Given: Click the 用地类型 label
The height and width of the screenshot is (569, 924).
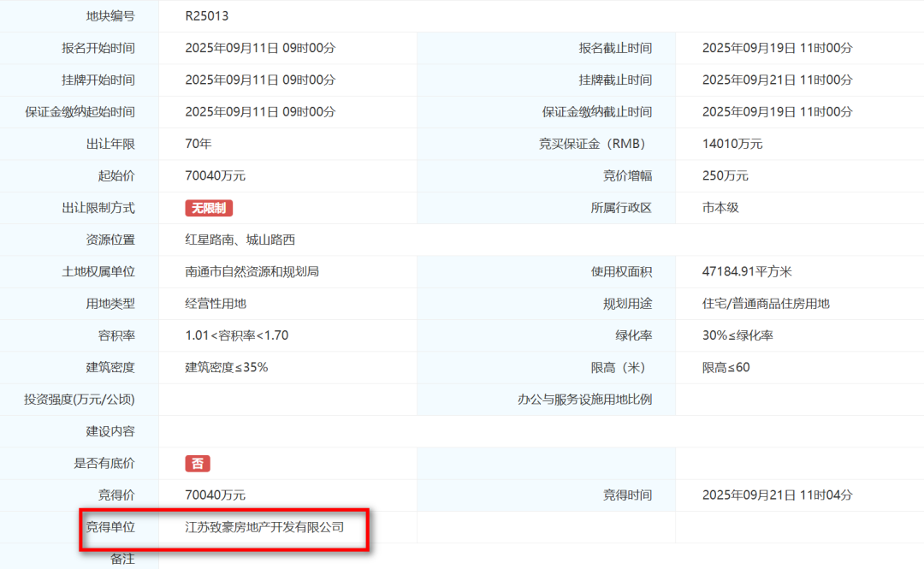Looking at the screenshot, I should click(110, 303).
